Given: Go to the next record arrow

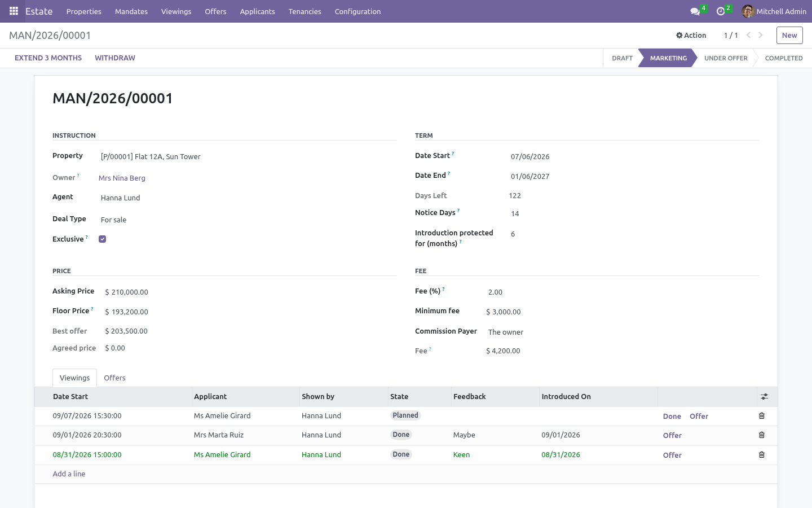Looking at the screenshot, I should pos(761,35).
